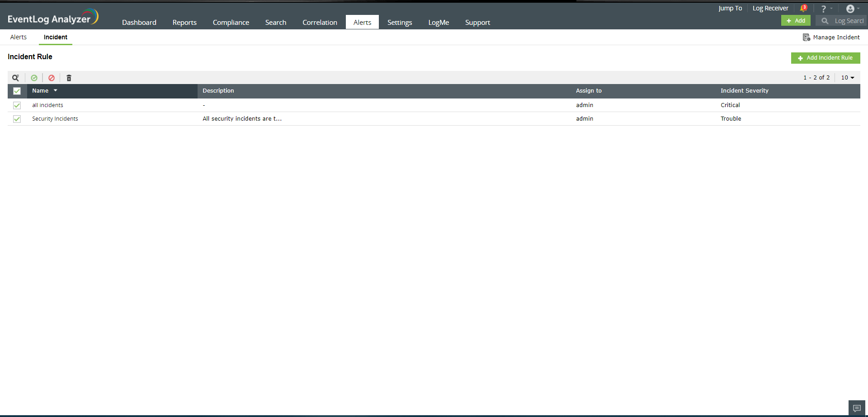
Task: Click the green Add button
Action: 796,20
